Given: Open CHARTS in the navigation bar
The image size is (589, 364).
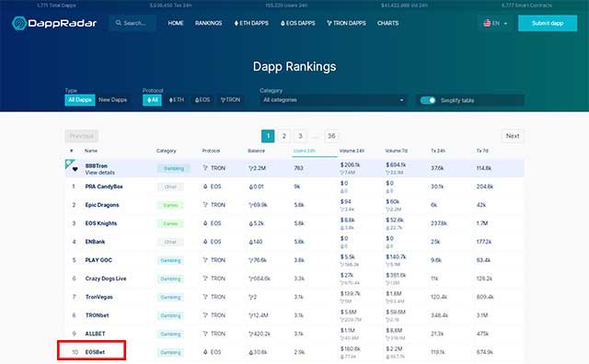Looking at the screenshot, I should (x=387, y=23).
